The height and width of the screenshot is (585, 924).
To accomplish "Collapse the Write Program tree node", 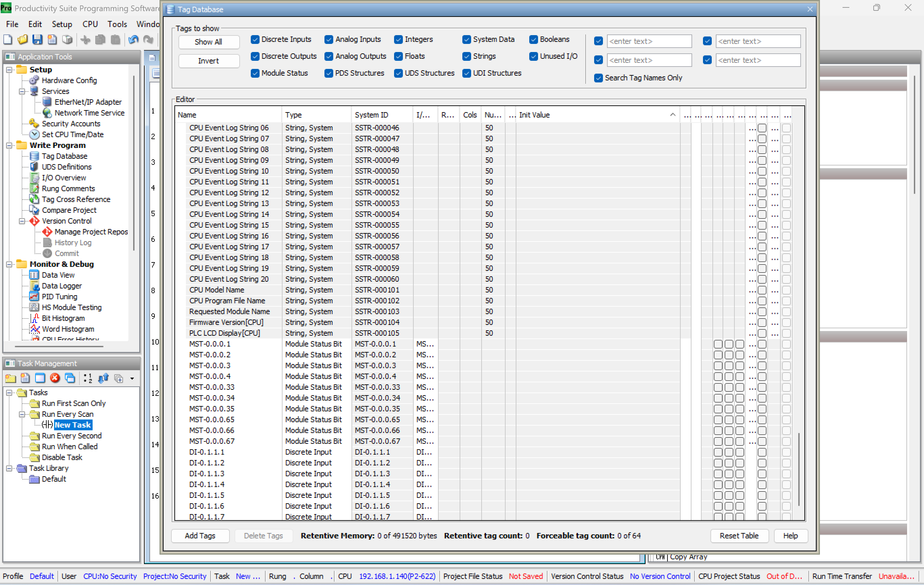I will click(9, 145).
